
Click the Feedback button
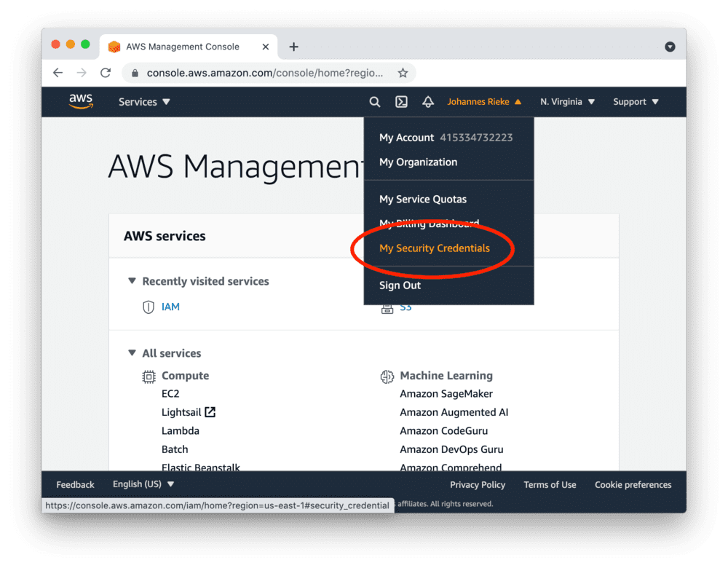(74, 484)
